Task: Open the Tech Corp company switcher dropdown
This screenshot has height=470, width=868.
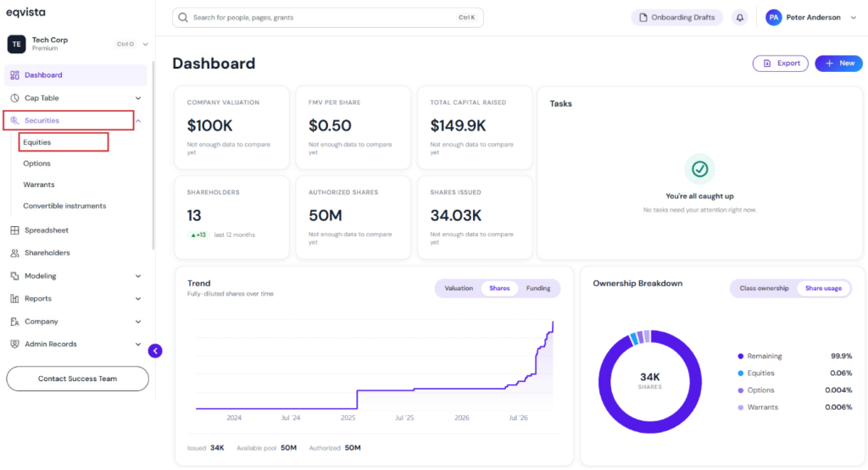Action: click(x=146, y=44)
